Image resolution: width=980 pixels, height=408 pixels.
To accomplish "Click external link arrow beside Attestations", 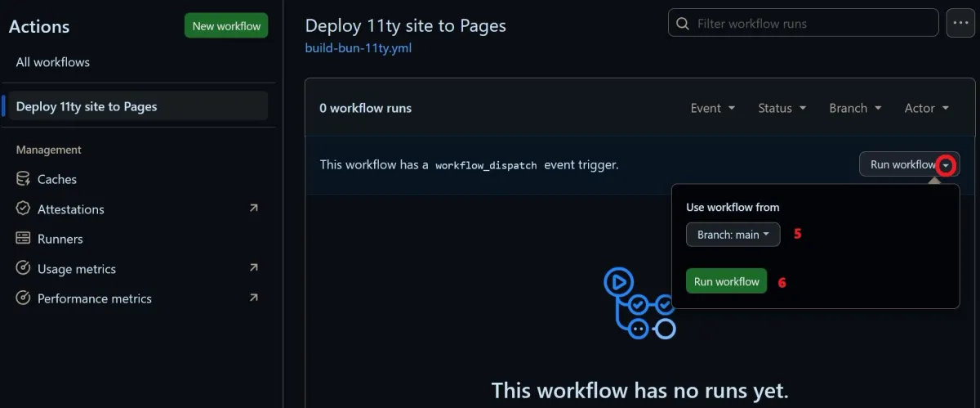I will pos(253,208).
